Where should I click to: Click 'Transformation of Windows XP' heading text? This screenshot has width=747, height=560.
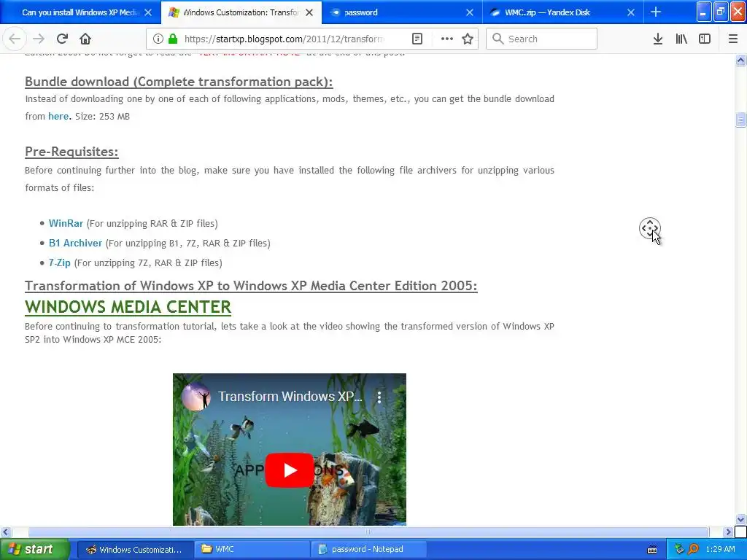[x=251, y=286]
